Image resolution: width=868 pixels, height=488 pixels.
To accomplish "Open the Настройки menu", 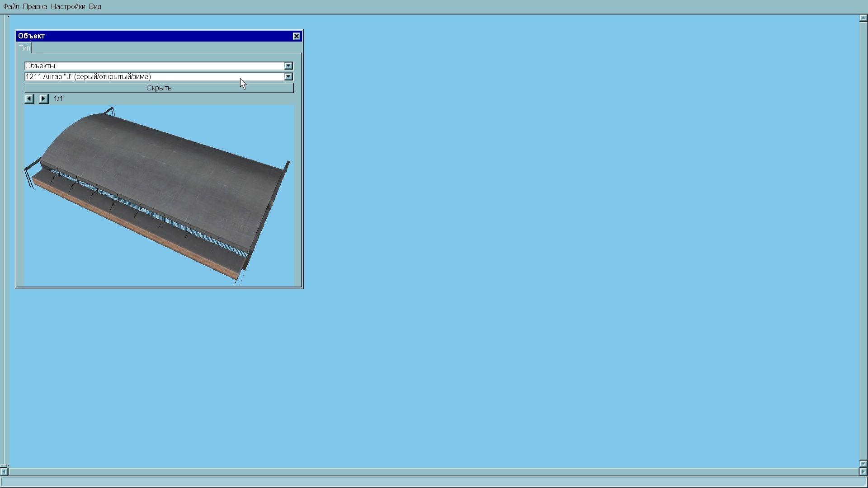I will (68, 6).
